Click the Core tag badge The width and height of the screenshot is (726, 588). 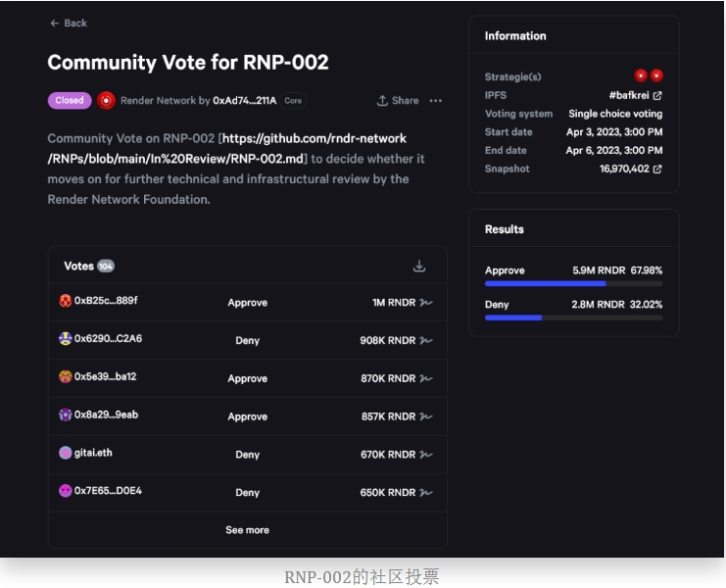pyautogui.click(x=293, y=101)
